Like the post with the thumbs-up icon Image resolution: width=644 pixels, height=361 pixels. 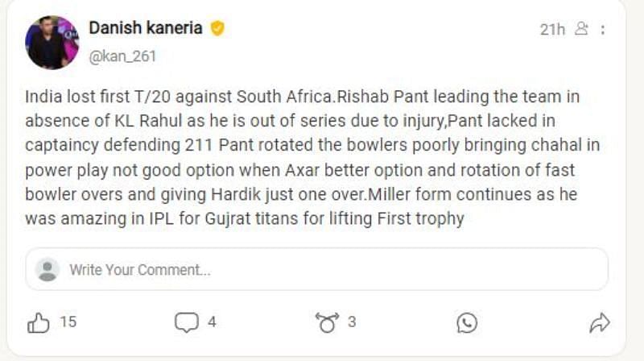tap(39, 323)
